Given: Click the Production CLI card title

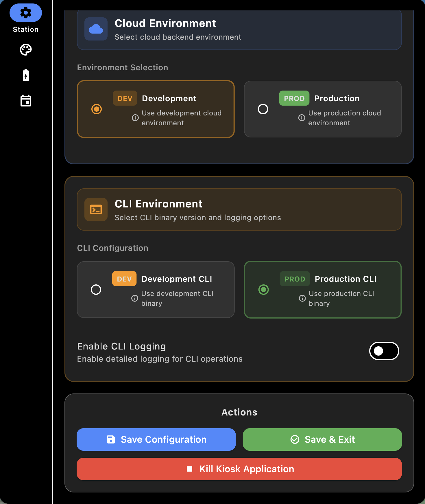Looking at the screenshot, I should click(345, 279).
